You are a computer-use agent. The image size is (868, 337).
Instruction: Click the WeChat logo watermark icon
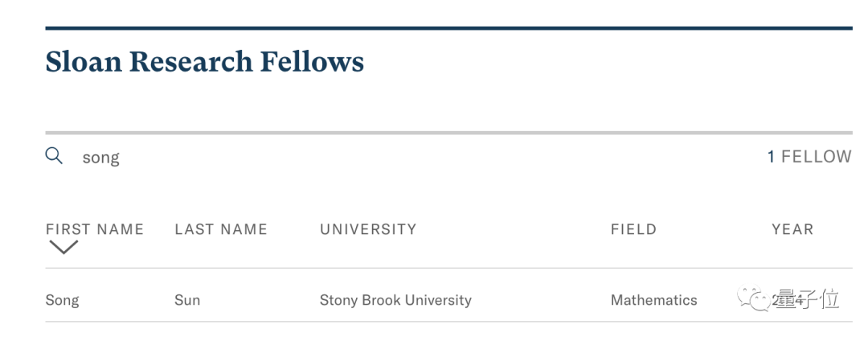pos(755,299)
